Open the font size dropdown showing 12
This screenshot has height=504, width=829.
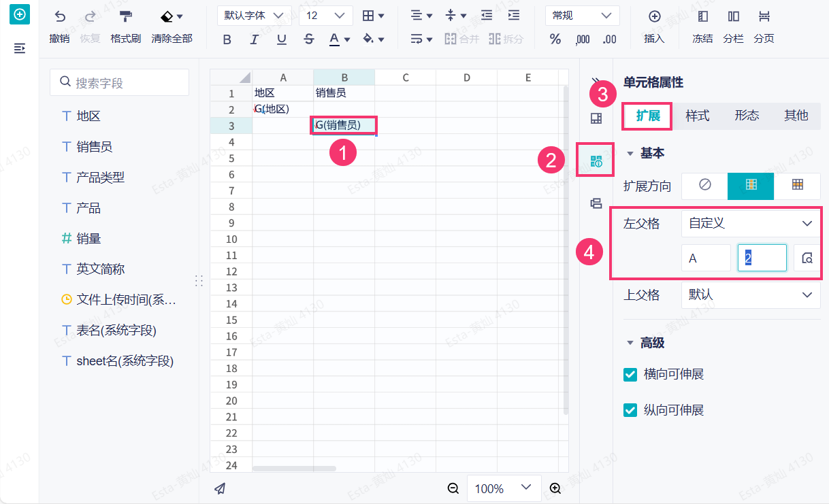click(325, 16)
